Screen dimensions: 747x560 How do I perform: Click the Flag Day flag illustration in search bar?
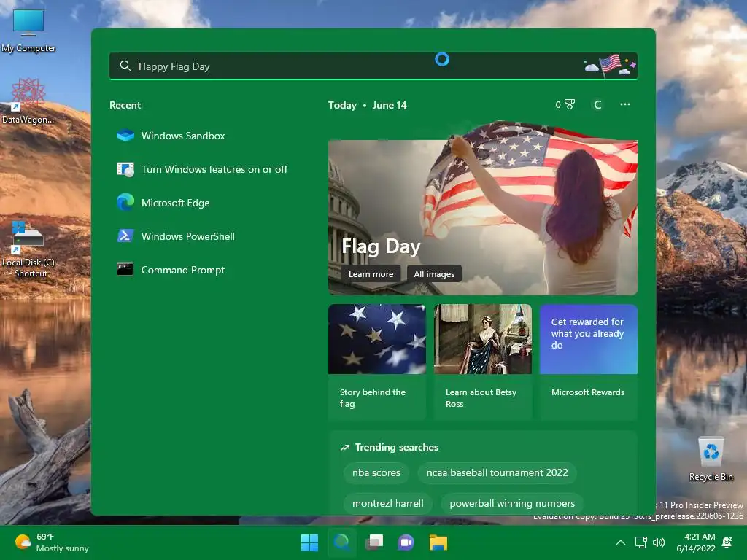point(611,66)
